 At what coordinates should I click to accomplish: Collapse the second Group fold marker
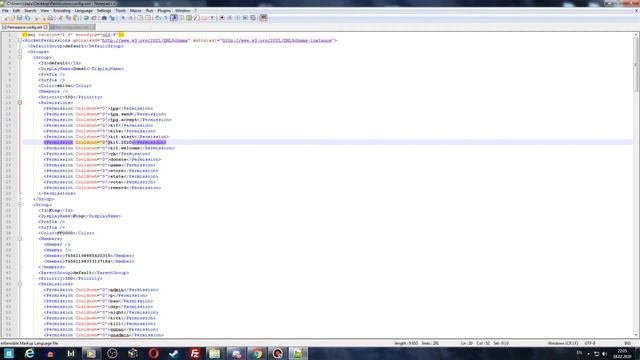point(20,204)
